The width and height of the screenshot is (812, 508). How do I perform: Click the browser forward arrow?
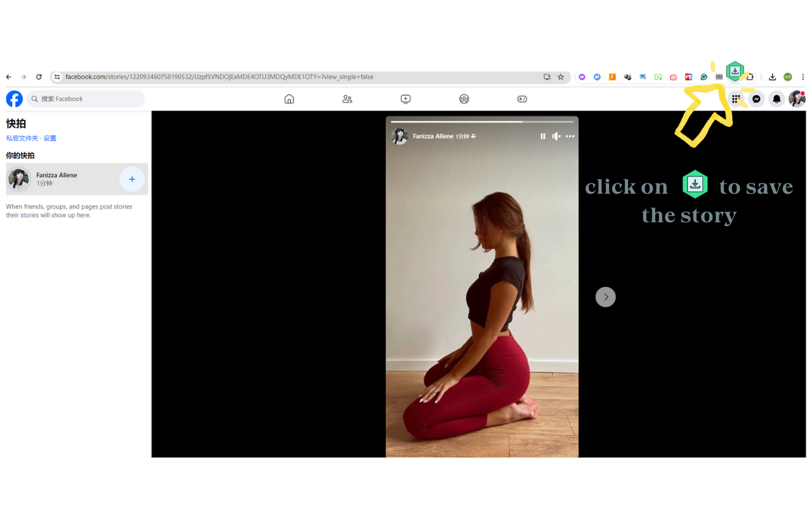pos(23,77)
